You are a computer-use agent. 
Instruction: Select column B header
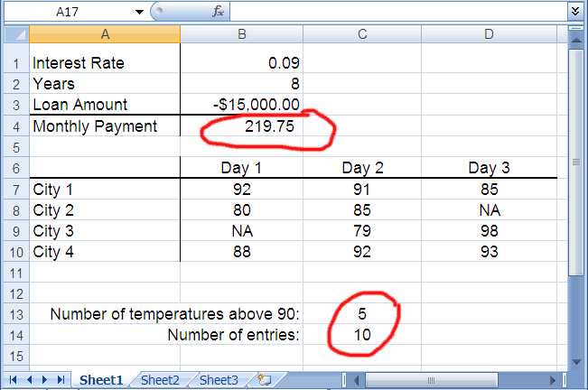tap(241, 34)
